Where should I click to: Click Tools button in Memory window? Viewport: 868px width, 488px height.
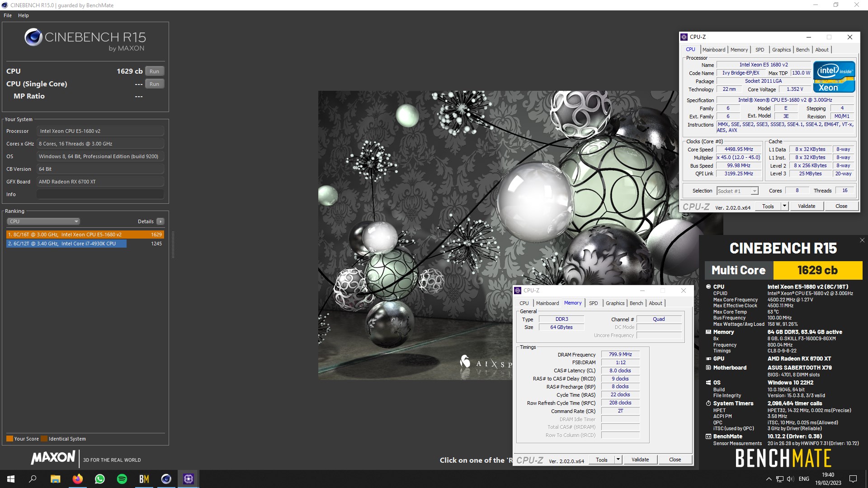[x=602, y=460]
